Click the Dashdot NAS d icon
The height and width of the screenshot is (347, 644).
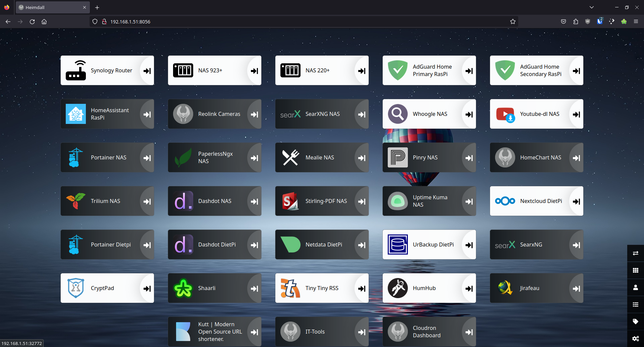[x=183, y=201]
